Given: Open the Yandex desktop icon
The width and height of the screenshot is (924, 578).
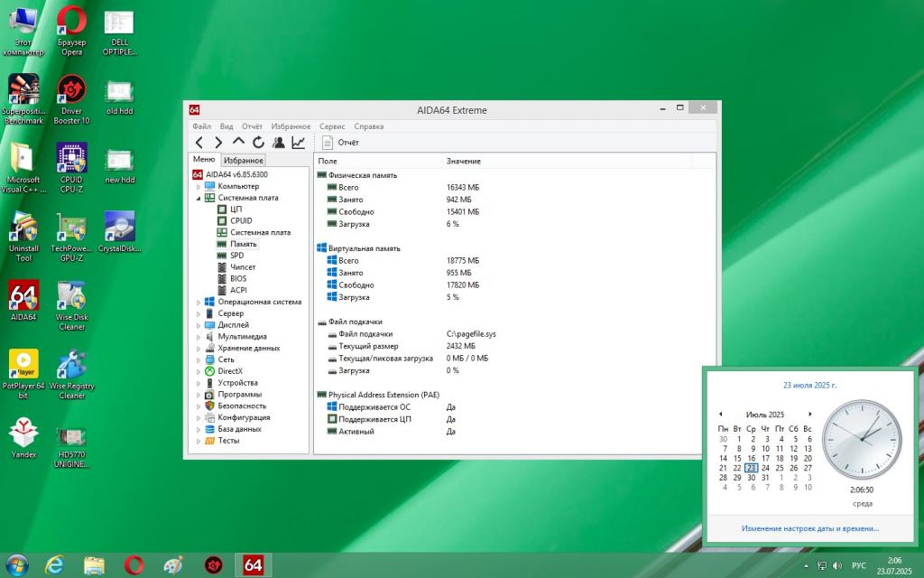Looking at the screenshot, I should point(23,438).
